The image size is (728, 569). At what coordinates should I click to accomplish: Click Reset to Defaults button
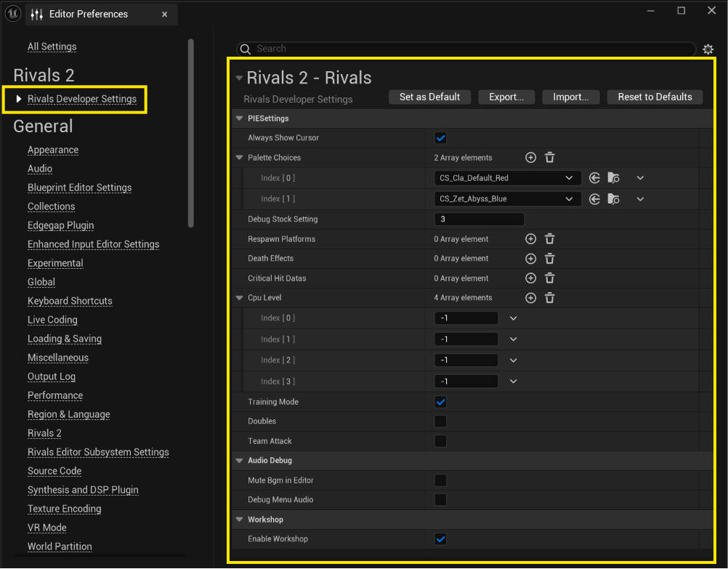655,97
